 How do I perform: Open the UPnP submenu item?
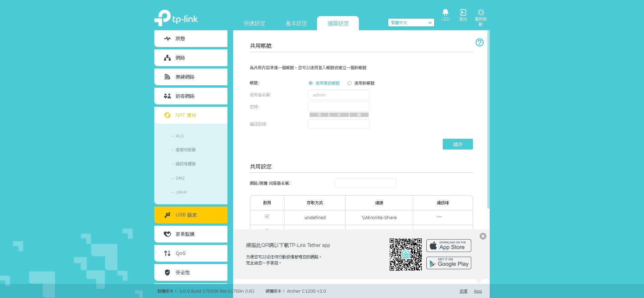point(181,193)
